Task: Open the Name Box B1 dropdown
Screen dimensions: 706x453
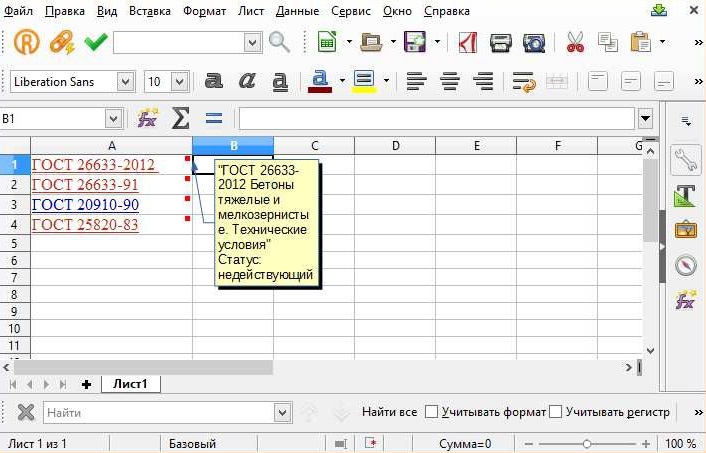Action: [x=113, y=119]
